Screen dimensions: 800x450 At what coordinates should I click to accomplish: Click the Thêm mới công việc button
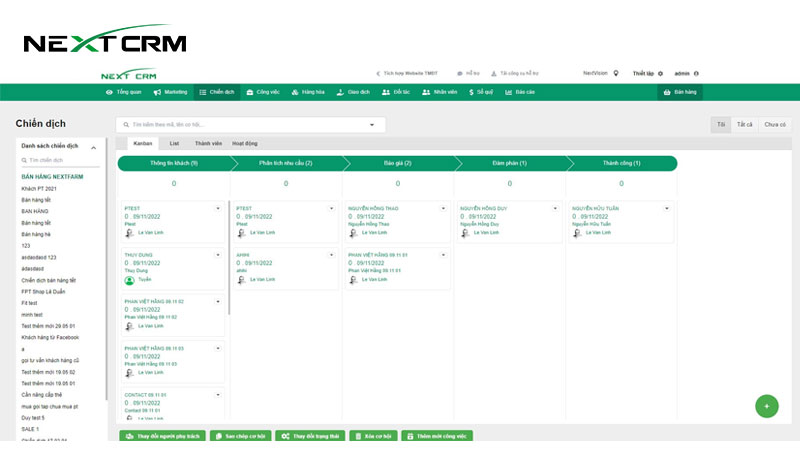(x=437, y=436)
